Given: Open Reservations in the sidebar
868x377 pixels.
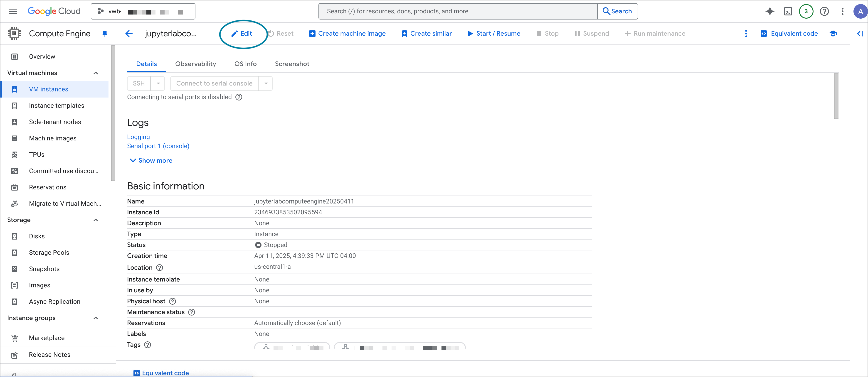Looking at the screenshot, I should click(54, 187).
